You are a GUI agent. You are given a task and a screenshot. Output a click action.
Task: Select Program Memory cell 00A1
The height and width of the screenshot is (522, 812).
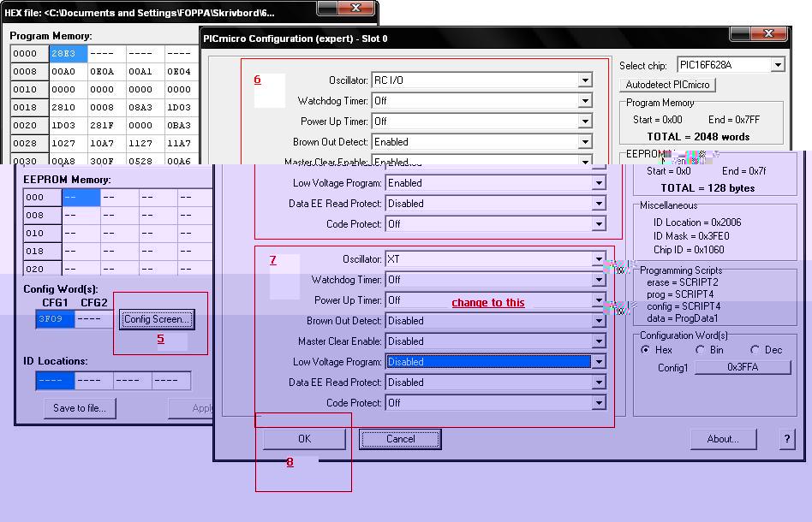[146, 71]
